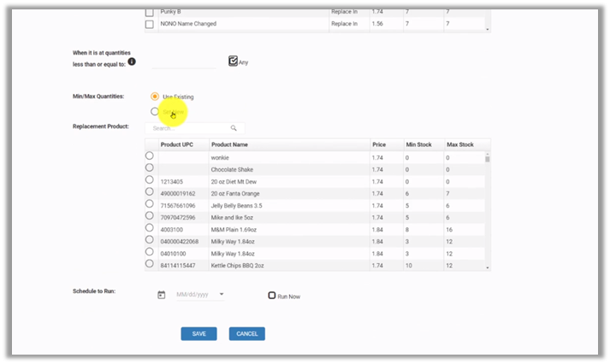Select the radio button for wonkie
This screenshot has width=610, height=364.
[150, 156]
